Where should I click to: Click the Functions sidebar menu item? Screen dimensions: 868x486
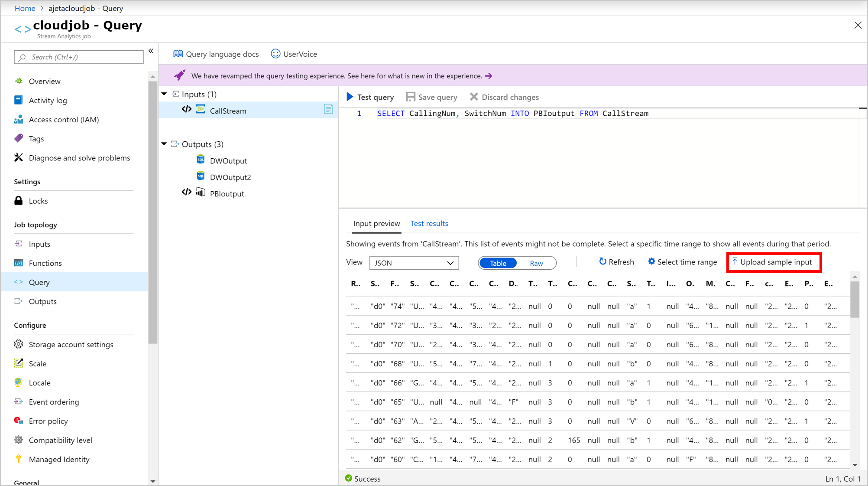click(x=45, y=263)
